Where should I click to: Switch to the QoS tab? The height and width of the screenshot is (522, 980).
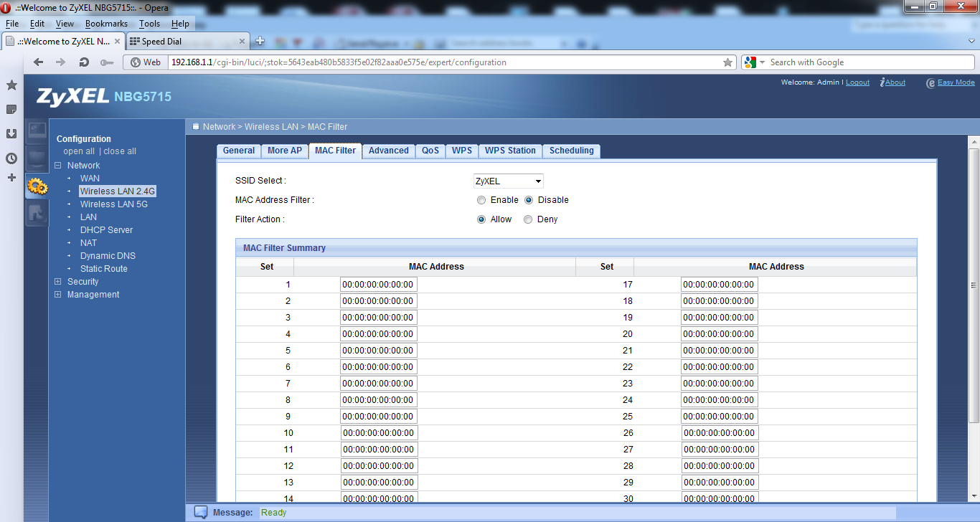click(x=430, y=151)
